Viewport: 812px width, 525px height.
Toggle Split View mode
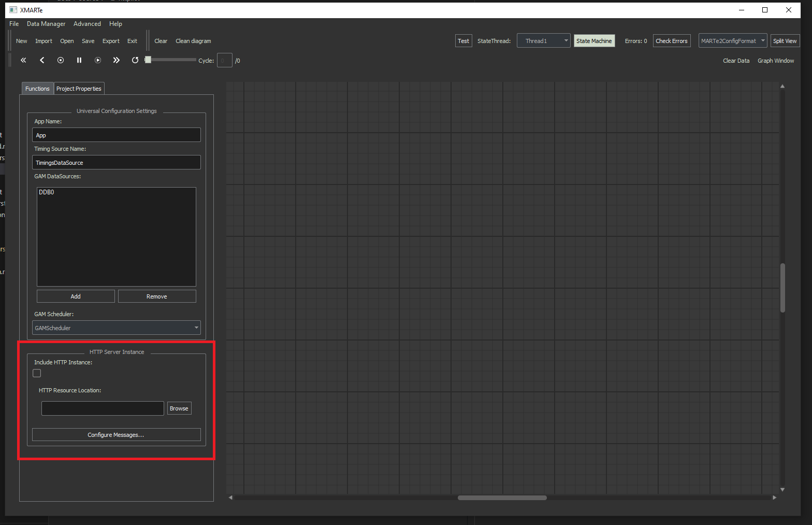[x=785, y=41]
